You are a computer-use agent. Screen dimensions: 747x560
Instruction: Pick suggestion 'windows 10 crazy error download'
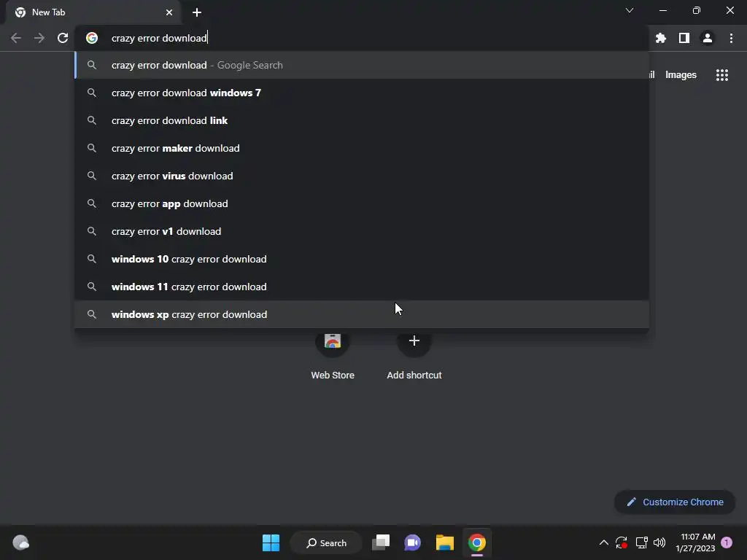pos(362,259)
